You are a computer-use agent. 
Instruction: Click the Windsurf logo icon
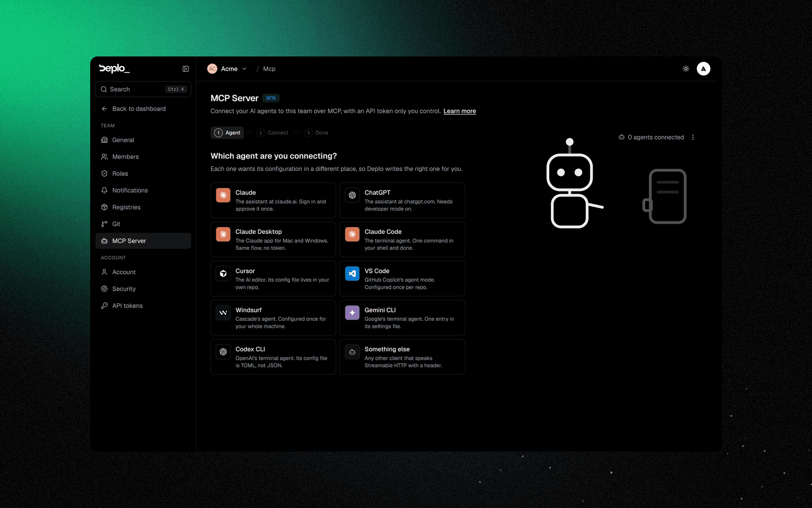pyautogui.click(x=223, y=312)
